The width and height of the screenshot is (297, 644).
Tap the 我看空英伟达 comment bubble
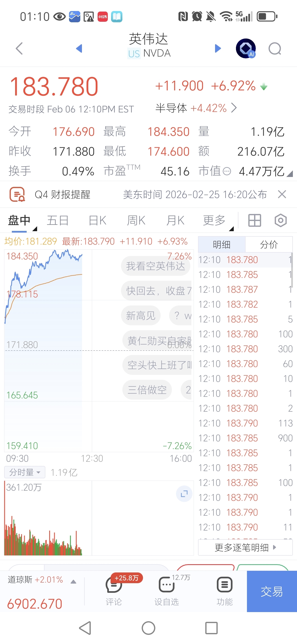point(156,266)
